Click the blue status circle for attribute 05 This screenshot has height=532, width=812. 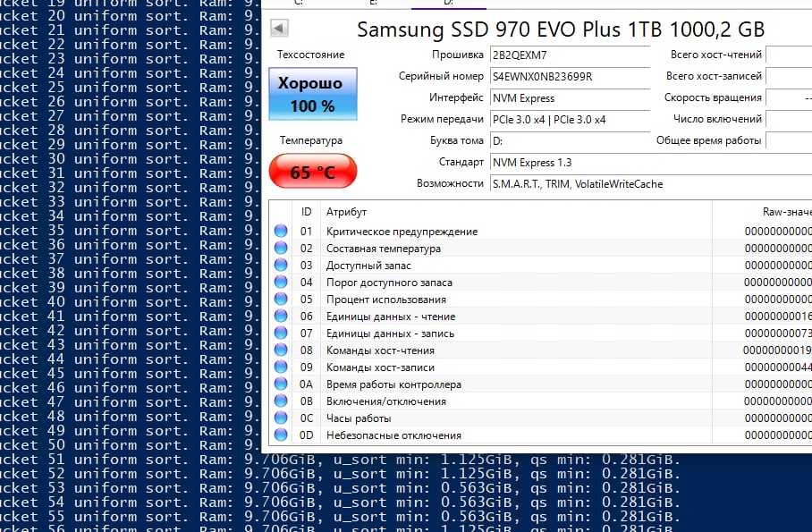tap(281, 299)
